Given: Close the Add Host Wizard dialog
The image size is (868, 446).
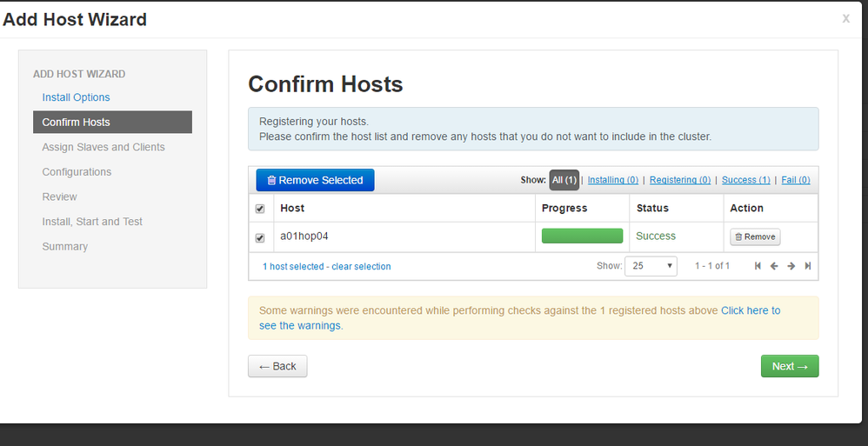Looking at the screenshot, I should click(845, 18).
